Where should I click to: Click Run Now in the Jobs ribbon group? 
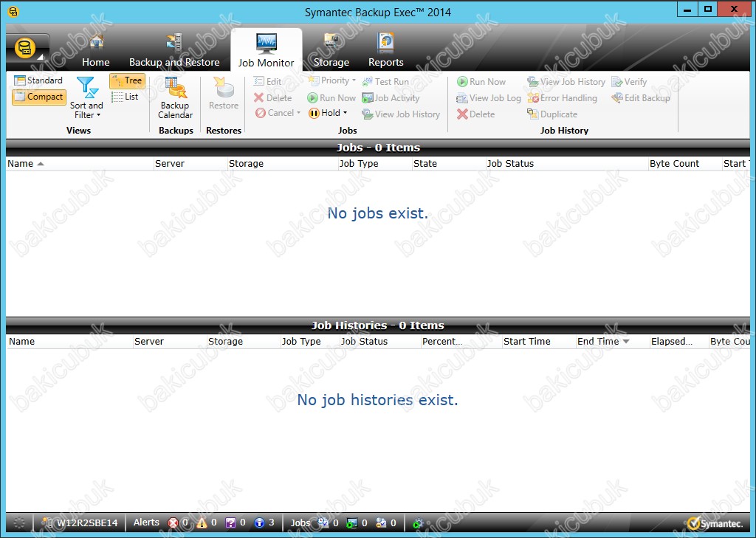pyautogui.click(x=331, y=98)
